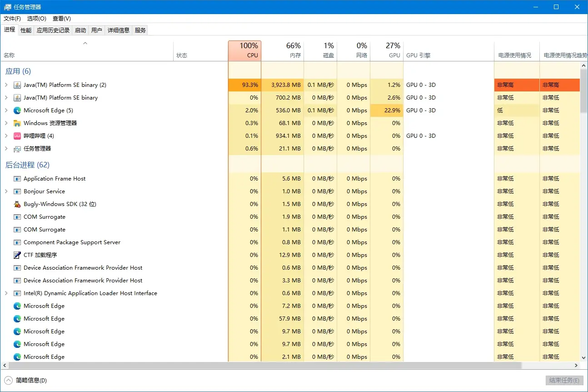
Task: Expand the Bonjour Service entry
Action: [6, 191]
